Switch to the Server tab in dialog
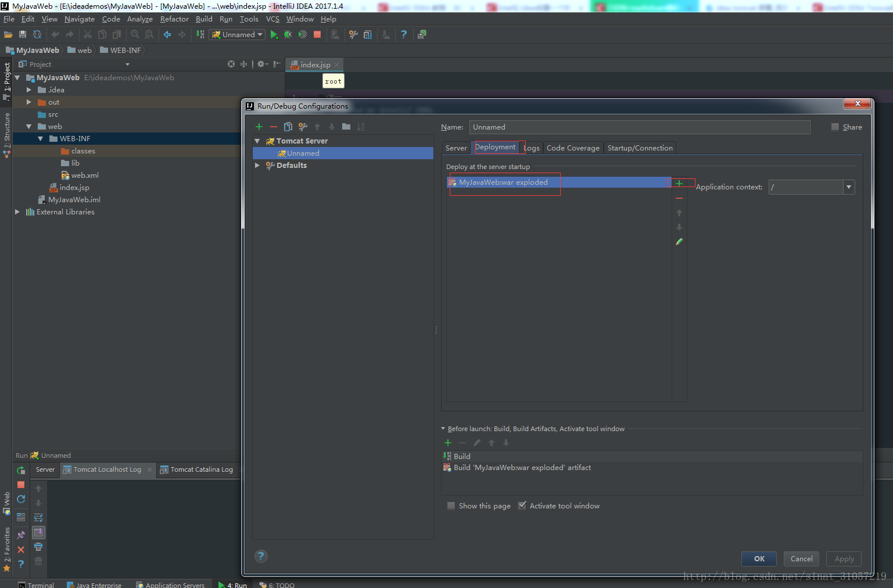Image resolution: width=893 pixels, height=588 pixels. pos(456,148)
